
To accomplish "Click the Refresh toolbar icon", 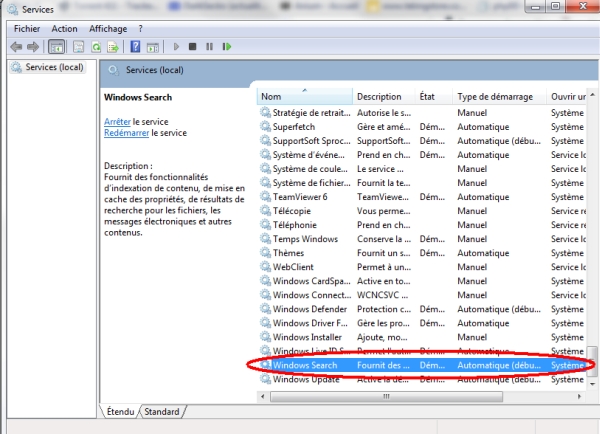I will click(96, 47).
